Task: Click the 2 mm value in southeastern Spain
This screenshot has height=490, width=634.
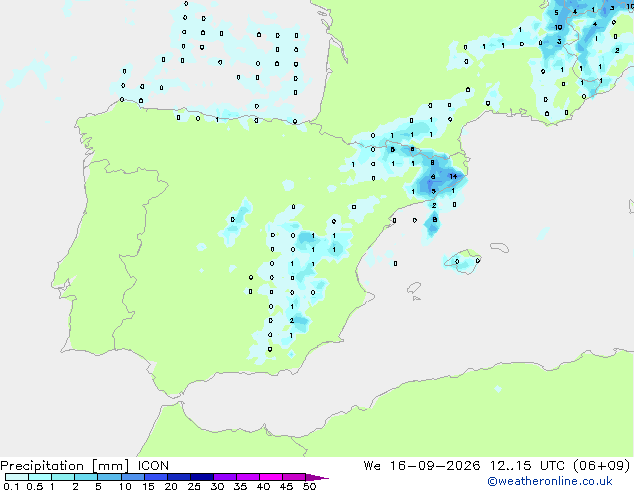Action: pyautogui.click(x=292, y=321)
